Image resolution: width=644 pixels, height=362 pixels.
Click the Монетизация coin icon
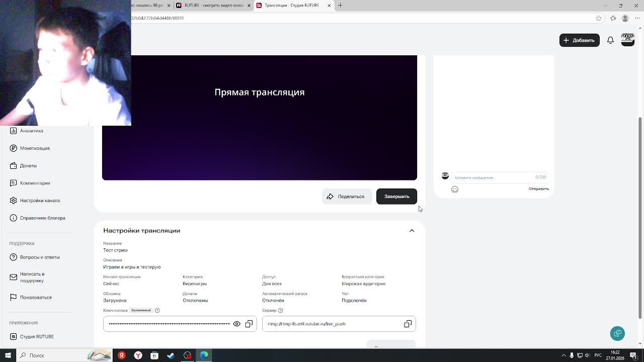coord(13,148)
